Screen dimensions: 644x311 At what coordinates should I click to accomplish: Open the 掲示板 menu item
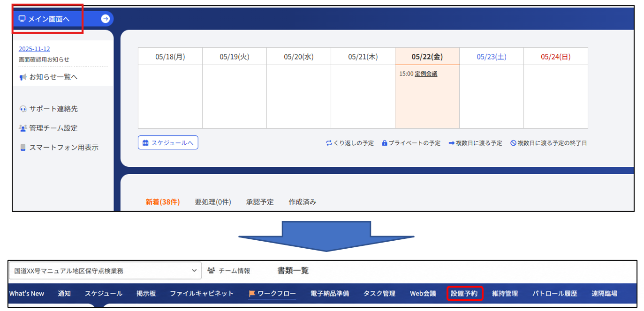pyautogui.click(x=146, y=294)
